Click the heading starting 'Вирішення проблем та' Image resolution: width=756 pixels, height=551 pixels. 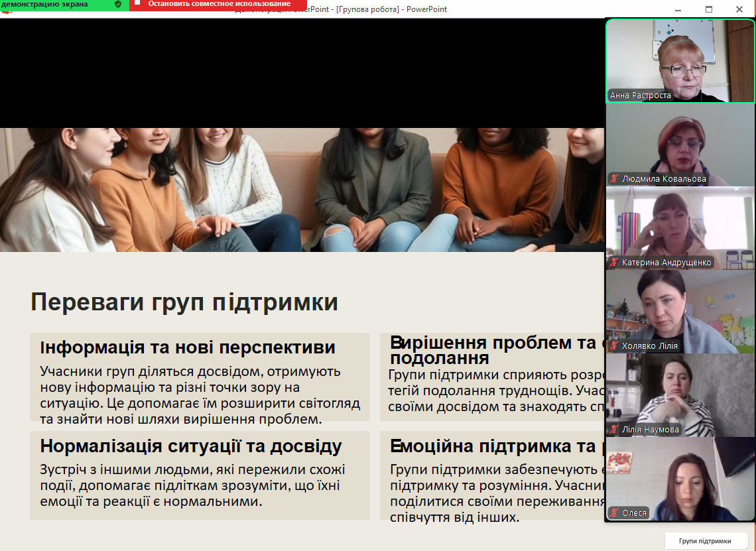pos(497,350)
